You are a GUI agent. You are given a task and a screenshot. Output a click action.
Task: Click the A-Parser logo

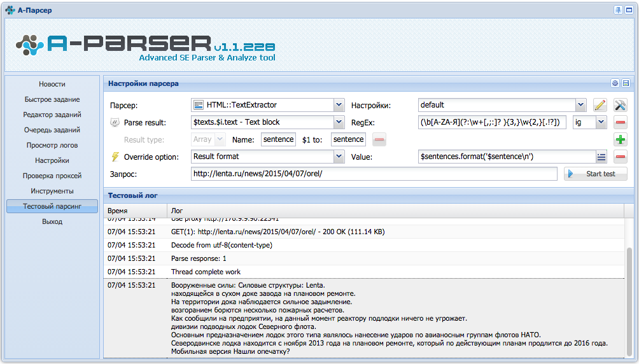coord(146,47)
